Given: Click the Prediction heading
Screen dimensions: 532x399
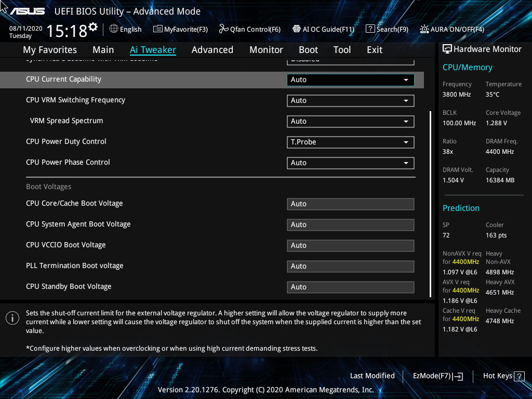Looking at the screenshot, I should (461, 208).
